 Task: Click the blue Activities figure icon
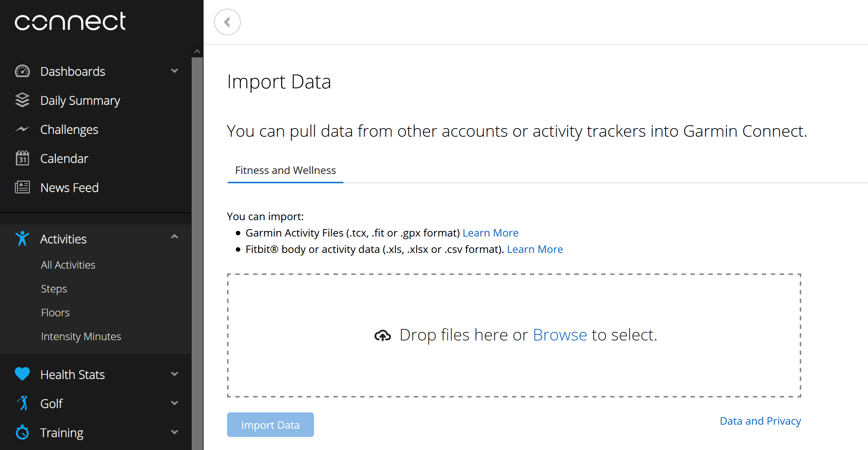click(22, 238)
